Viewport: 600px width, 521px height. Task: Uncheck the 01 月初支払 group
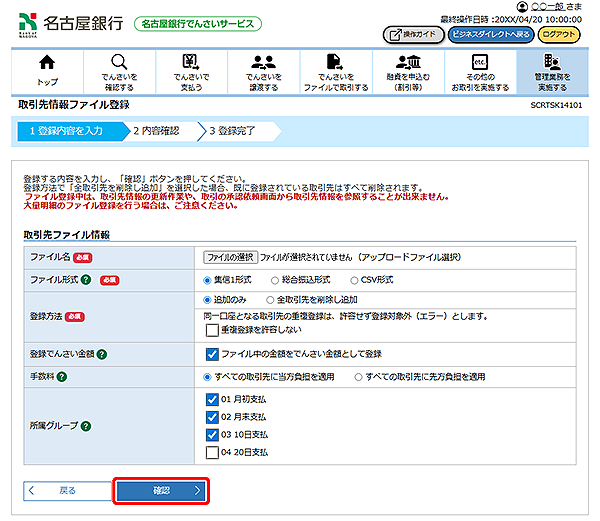pyautogui.click(x=211, y=399)
